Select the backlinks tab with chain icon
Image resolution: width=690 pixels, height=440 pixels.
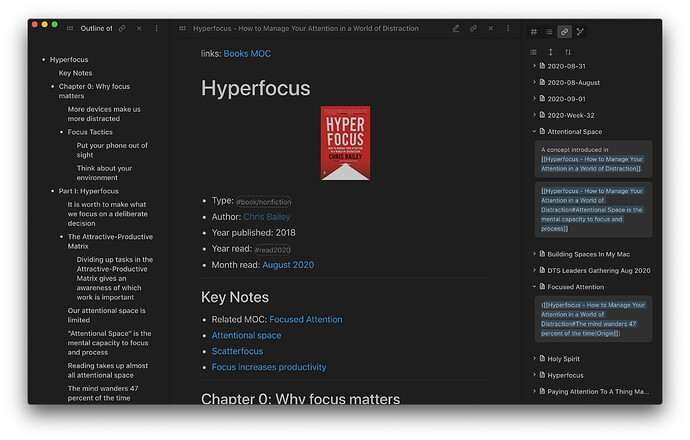click(x=564, y=32)
